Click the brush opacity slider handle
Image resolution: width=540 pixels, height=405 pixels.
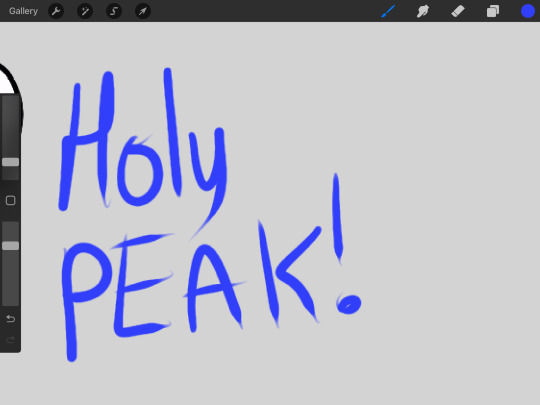[x=11, y=246]
